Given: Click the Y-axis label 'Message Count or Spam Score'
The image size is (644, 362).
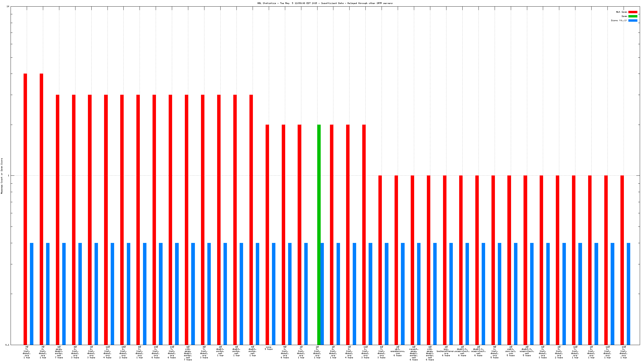Looking at the screenshot, I should [2, 176].
